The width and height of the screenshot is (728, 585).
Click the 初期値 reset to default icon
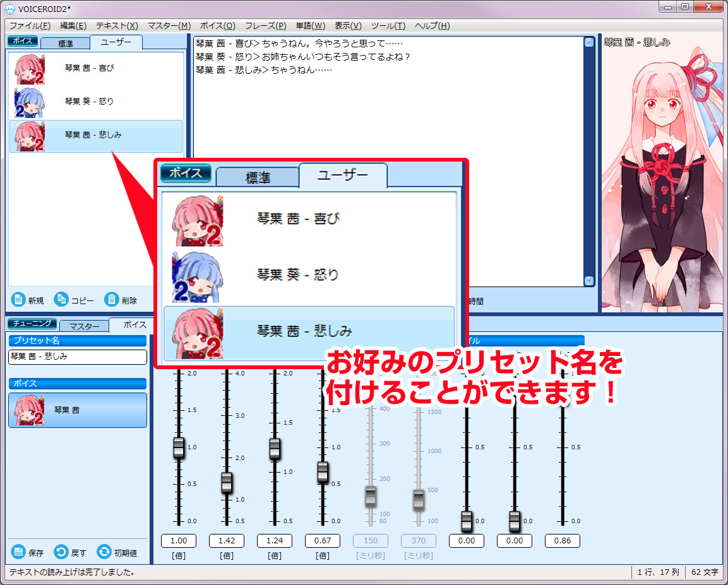(x=104, y=552)
